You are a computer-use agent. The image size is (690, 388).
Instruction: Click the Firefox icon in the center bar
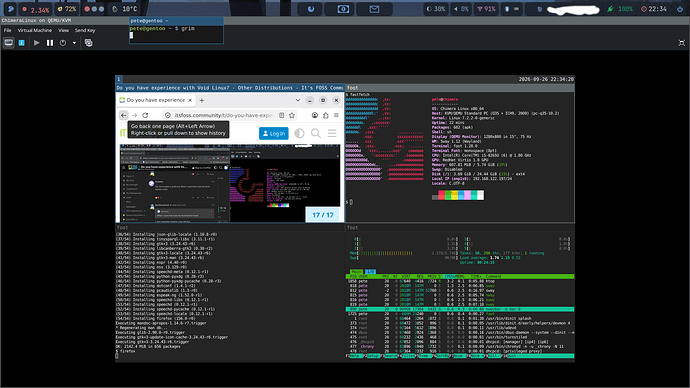click(311, 9)
